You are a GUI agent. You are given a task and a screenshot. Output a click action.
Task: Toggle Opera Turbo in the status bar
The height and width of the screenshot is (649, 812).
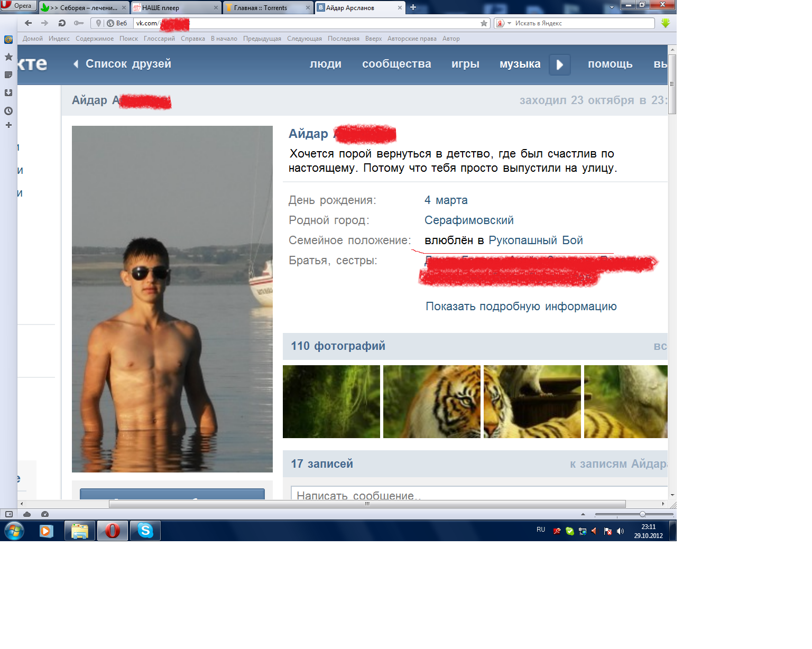coord(45,514)
